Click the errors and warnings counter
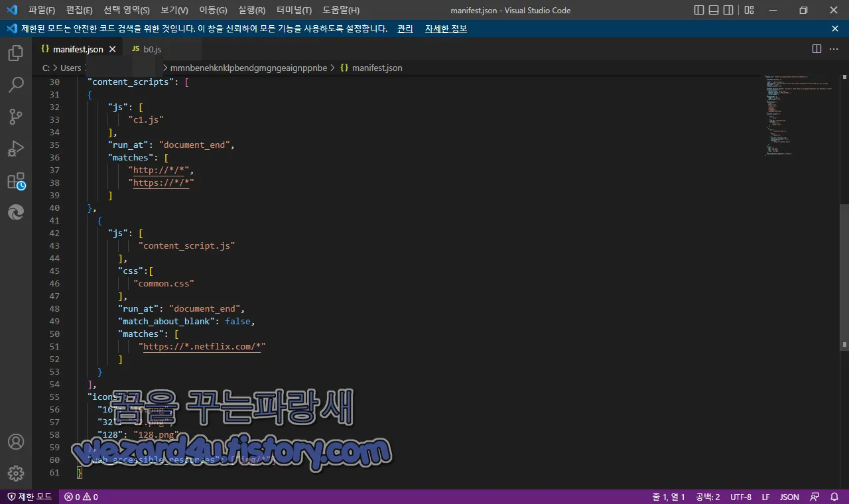This screenshot has height=504, width=849. 80,496
